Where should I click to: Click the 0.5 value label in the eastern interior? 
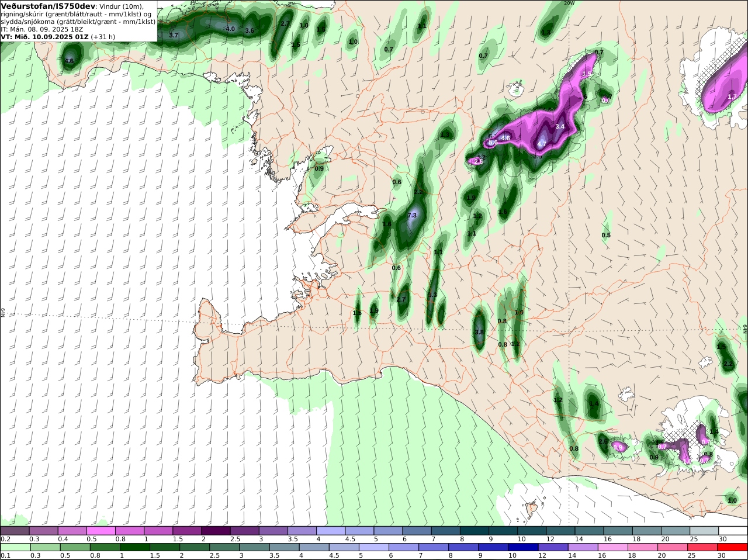pyautogui.click(x=606, y=236)
